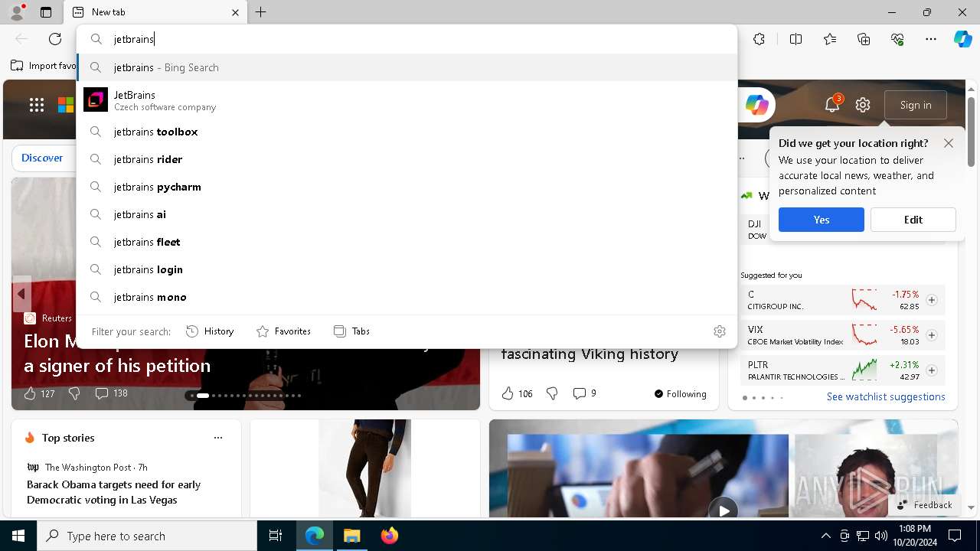Screen dimensions: 980x551
Task: Click the address bar with jetbrains
Action: pos(407,39)
